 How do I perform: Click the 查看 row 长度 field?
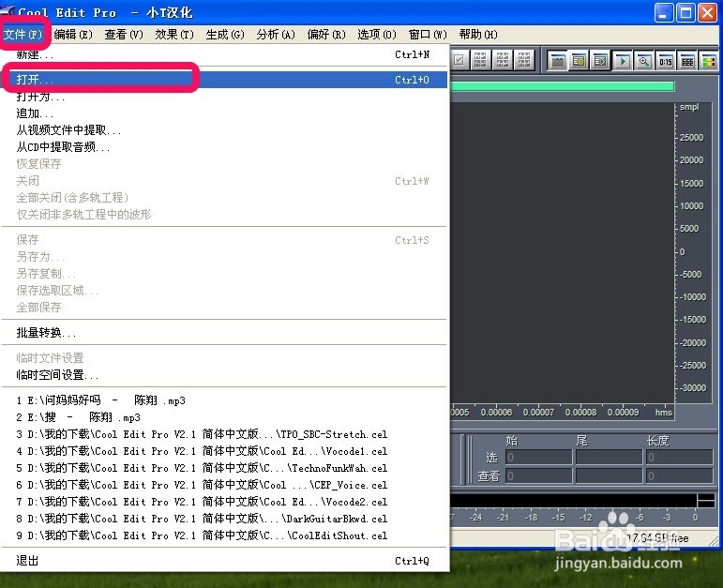click(x=679, y=475)
